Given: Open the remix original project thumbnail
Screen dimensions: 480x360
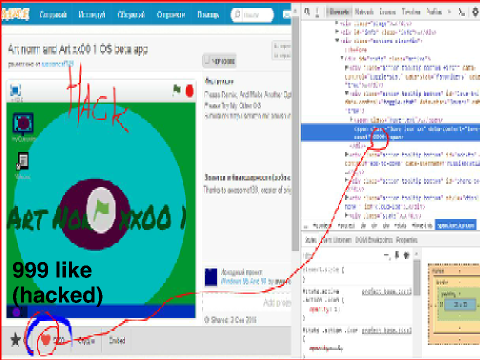Looking at the screenshot, I should coord(211,277).
